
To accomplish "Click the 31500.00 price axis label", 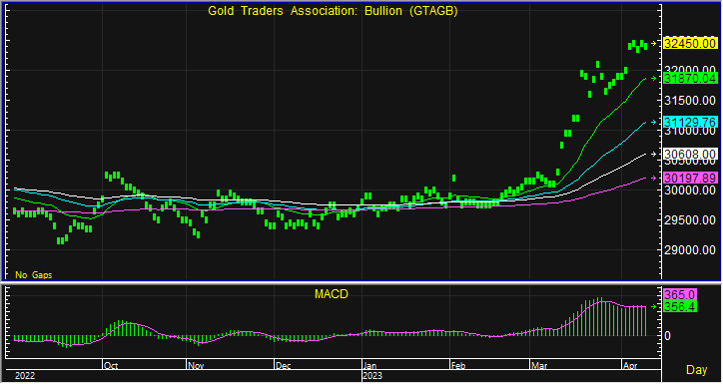I will pos(690,100).
